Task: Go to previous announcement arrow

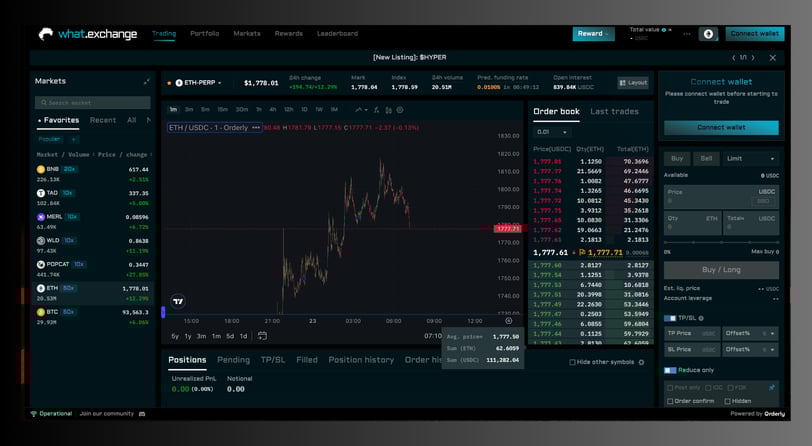Action: (x=734, y=58)
